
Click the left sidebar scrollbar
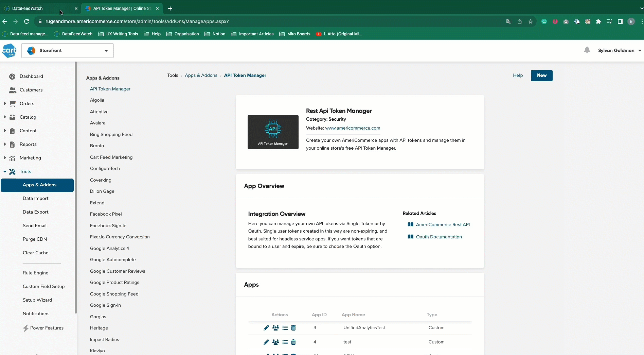pos(76,187)
